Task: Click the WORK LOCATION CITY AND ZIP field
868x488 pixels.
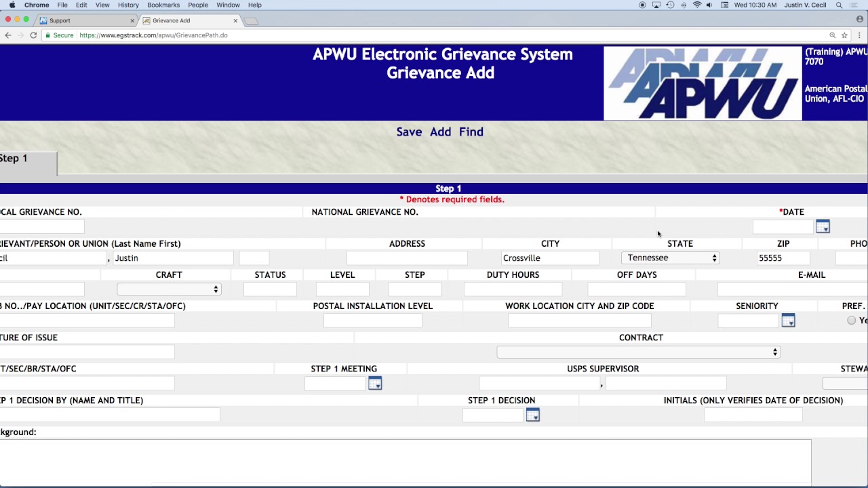Action: 580,321
